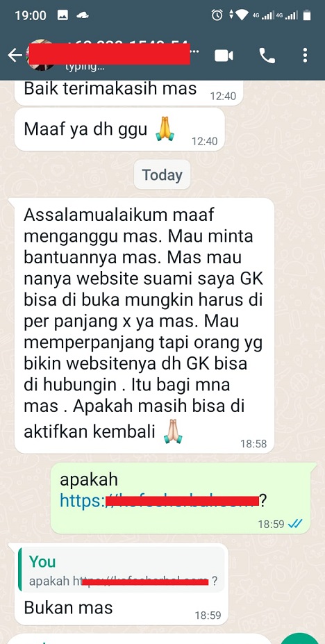Select the 'Assalamualaikum maaf menganggu' message bubble
This screenshot has width=325, height=644.
pos(144,325)
